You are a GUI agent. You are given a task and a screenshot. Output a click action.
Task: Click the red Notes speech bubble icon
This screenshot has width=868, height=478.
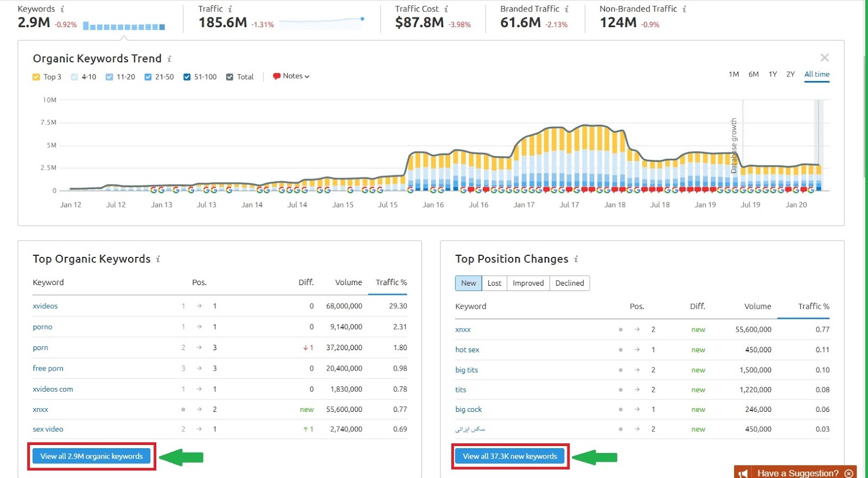[x=277, y=76]
